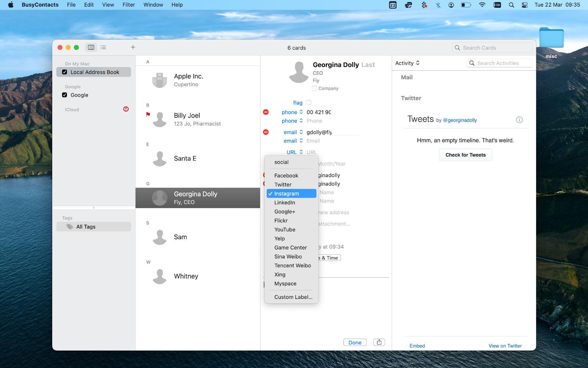Switch to the card columns view icon

coord(91,47)
